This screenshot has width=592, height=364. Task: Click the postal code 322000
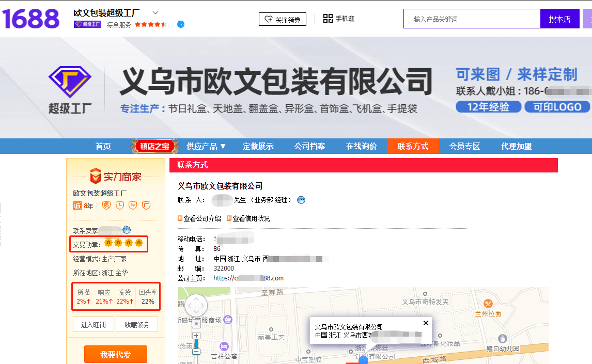pyautogui.click(x=224, y=268)
